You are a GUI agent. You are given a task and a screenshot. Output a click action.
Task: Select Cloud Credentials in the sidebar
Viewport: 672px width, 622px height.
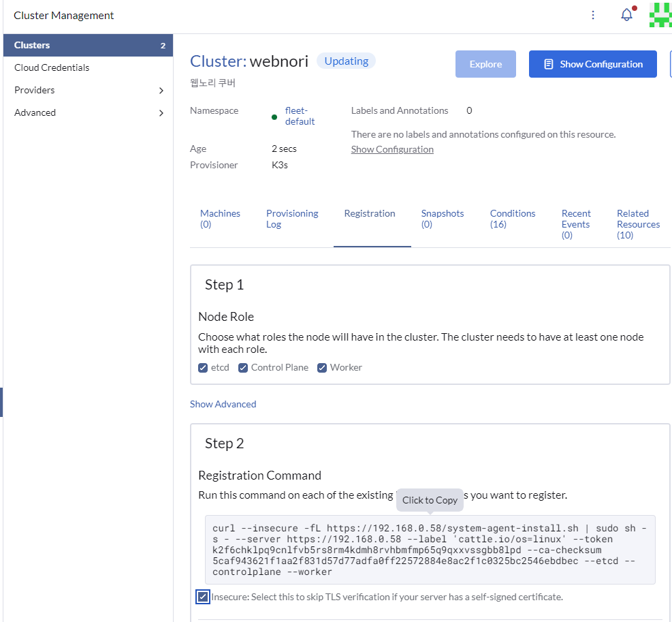(x=52, y=67)
